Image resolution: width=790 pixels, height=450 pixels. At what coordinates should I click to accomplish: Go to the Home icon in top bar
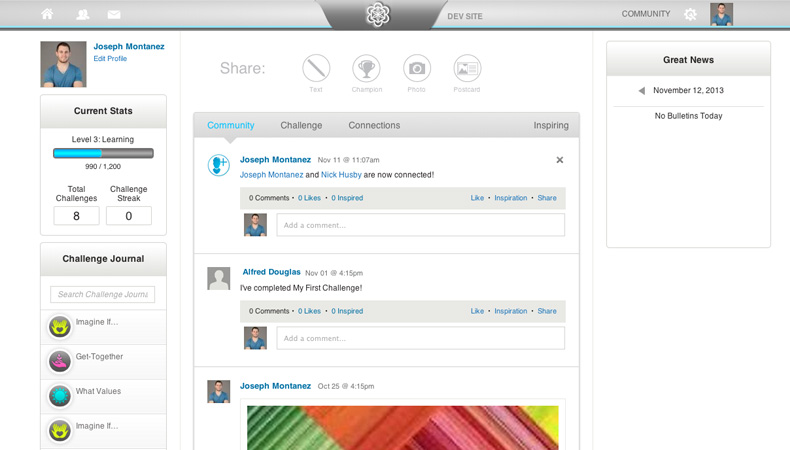click(47, 14)
